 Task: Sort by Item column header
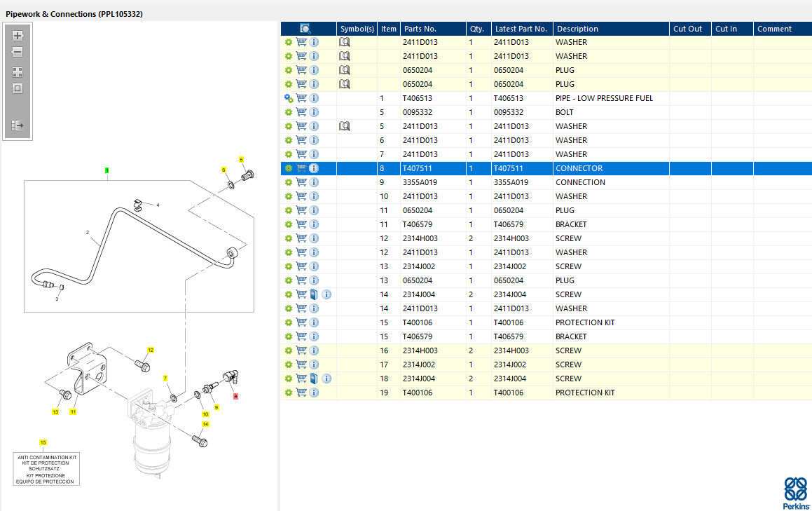click(x=388, y=29)
